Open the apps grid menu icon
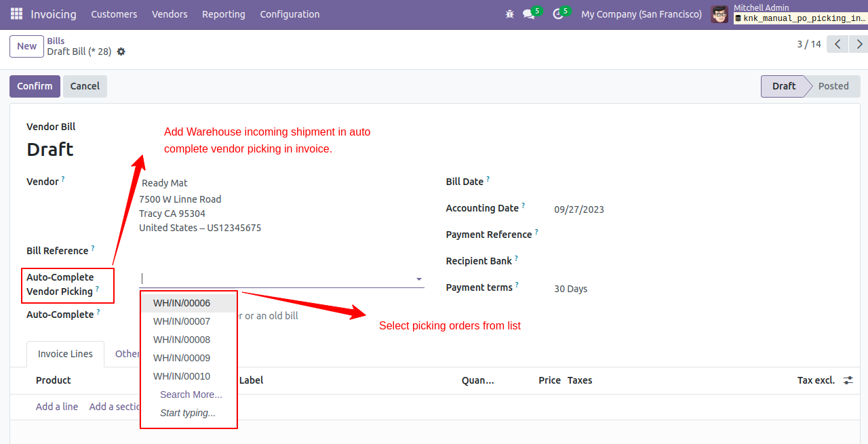This screenshot has width=868, height=444. [x=16, y=14]
